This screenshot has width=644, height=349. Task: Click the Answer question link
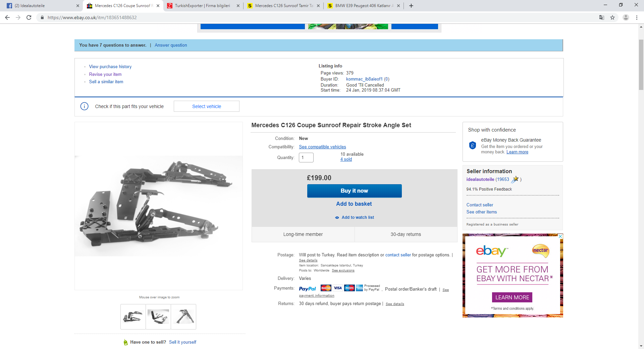pos(171,45)
